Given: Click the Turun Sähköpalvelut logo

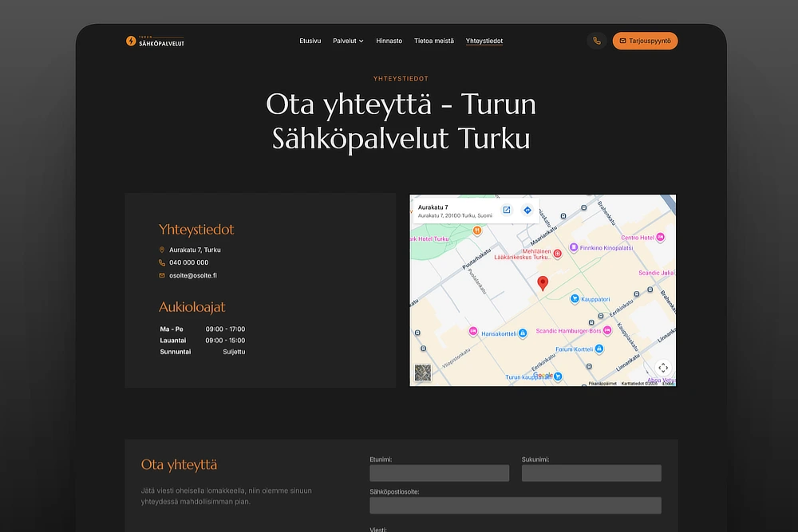Looking at the screenshot, I should 156,41.
